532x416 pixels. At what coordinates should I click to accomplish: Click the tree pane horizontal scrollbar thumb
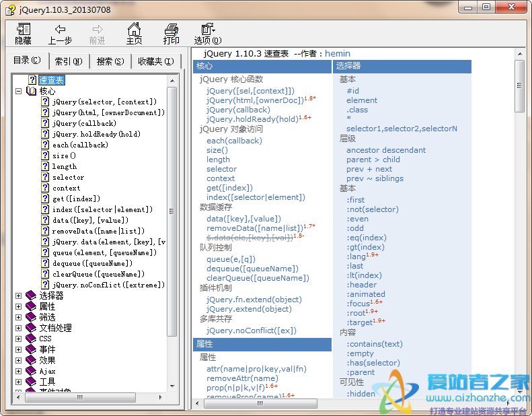point(80,397)
